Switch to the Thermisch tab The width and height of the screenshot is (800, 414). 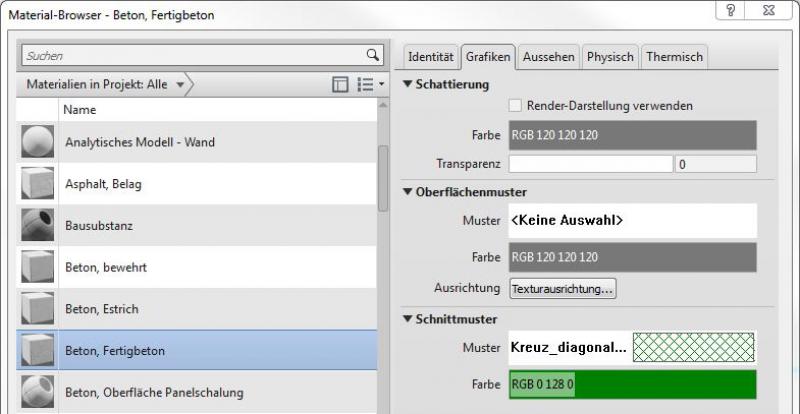674,57
